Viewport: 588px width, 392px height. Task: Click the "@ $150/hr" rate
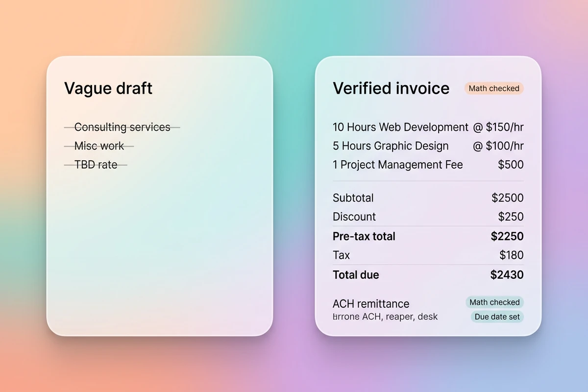point(498,127)
